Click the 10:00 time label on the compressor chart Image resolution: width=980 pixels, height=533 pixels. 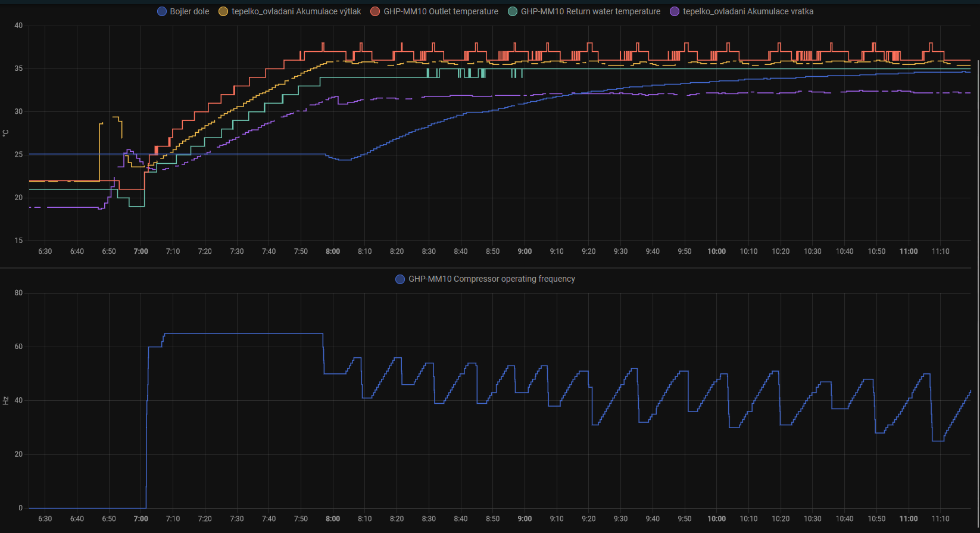pyautogui.click(x=717, y=519)
